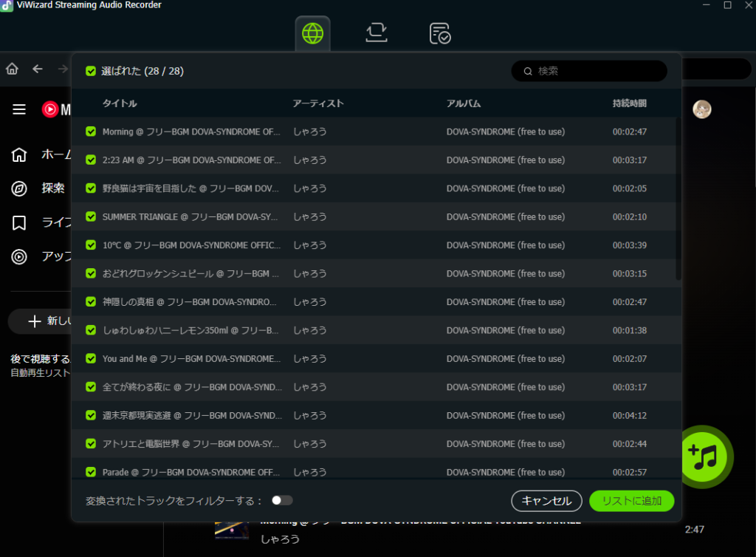Go to home page icon in toolbar
This screenshot has height=557, width=756.
point(13,69)
